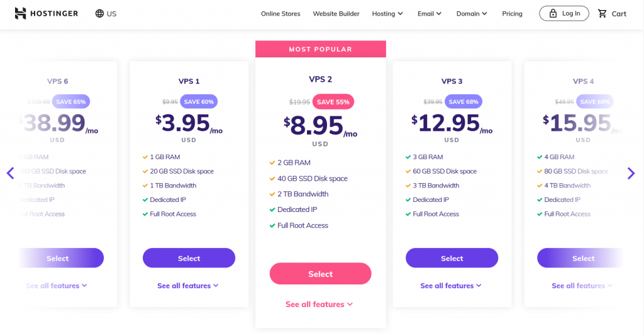Viewport: 644px width, 336px height.
Task: Click the VPS 1 price of $3.95
Action: [186, 124]
